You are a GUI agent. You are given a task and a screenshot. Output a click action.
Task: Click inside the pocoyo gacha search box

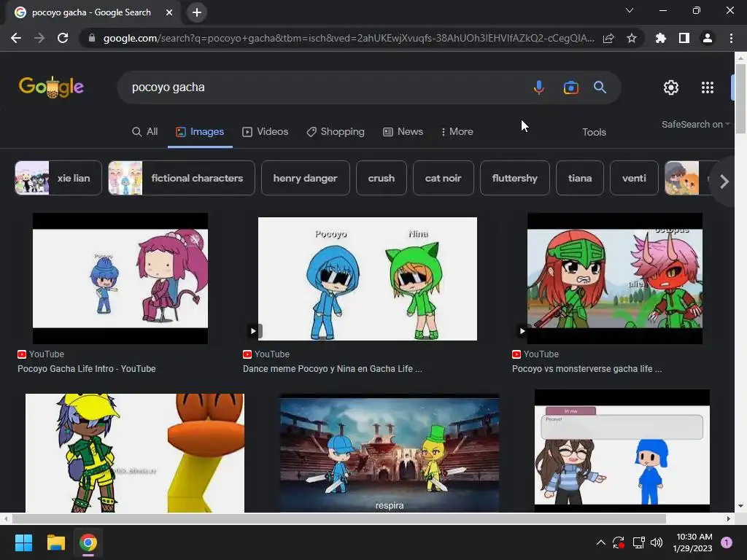[324, 87]
